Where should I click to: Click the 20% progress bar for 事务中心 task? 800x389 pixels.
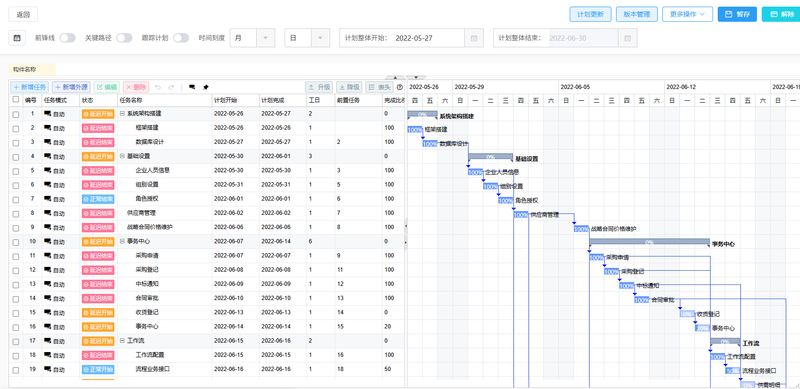702,328
